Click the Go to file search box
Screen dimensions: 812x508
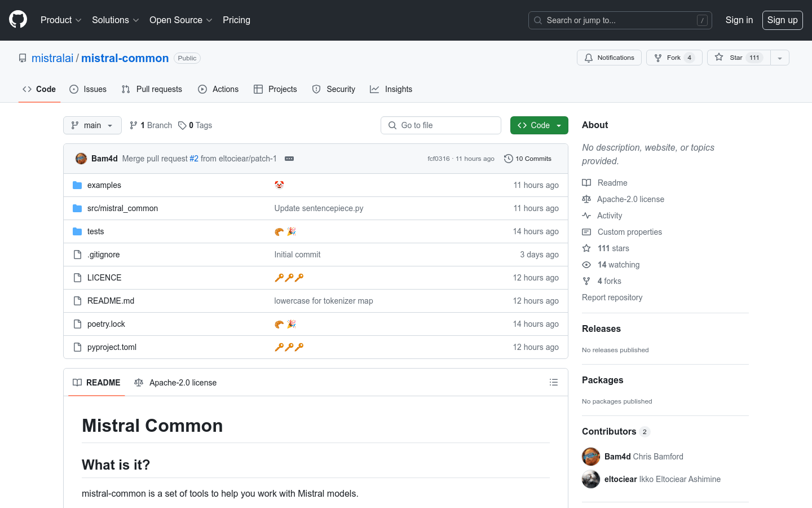(441, 125)
